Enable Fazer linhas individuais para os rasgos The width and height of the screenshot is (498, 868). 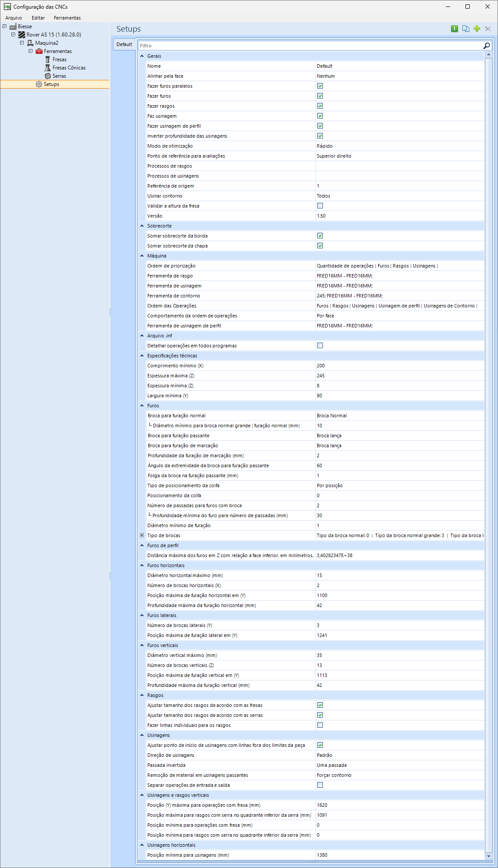pos(320,725)
